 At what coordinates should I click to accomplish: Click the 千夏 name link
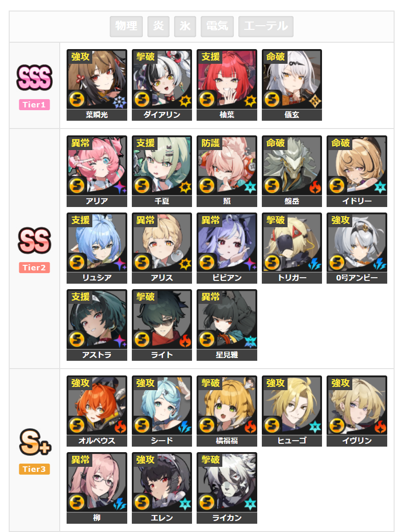(162, 201)
